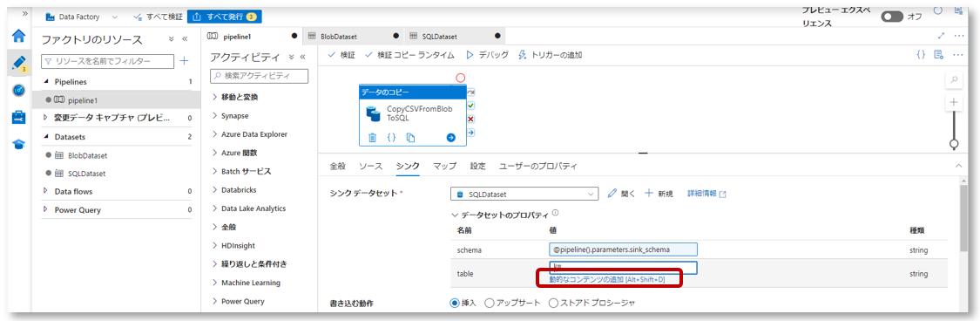The width and height of the screenshot is (980, 321).
Task: Expand 移動と変換 activity category
Action: [x=215, y=97]
